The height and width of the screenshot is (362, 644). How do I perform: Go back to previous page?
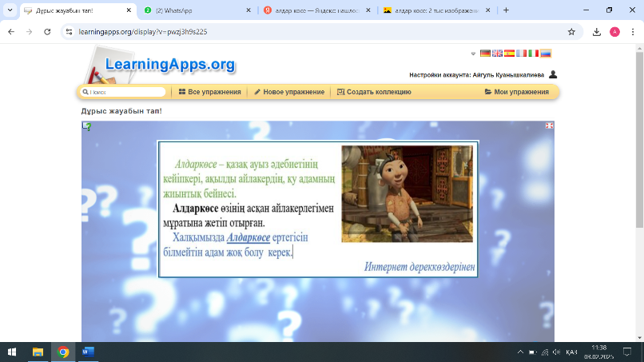click(11, 32)
